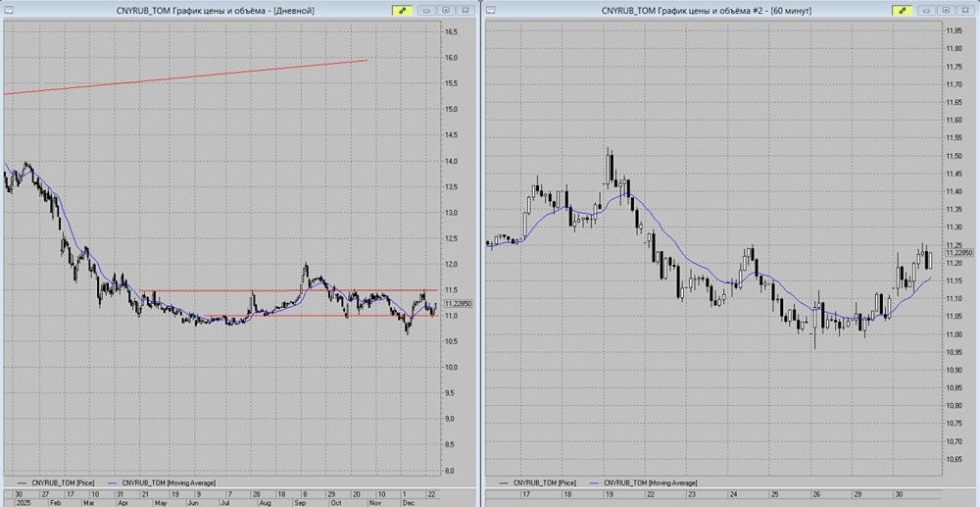Viewport: 980px width, 507px height.
Task: Click the 11,85 price axis label on the 60-minute chart
Action: click(x=955, y=30)
